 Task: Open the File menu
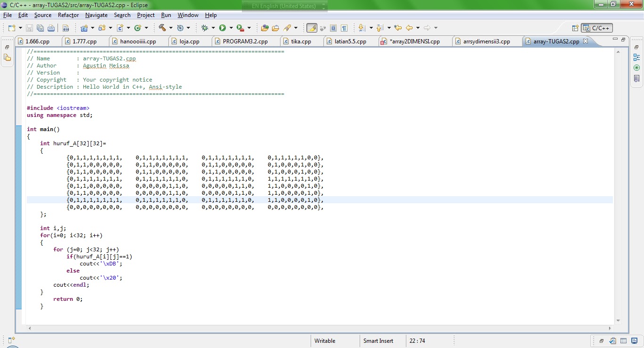(x=8, y=15)
